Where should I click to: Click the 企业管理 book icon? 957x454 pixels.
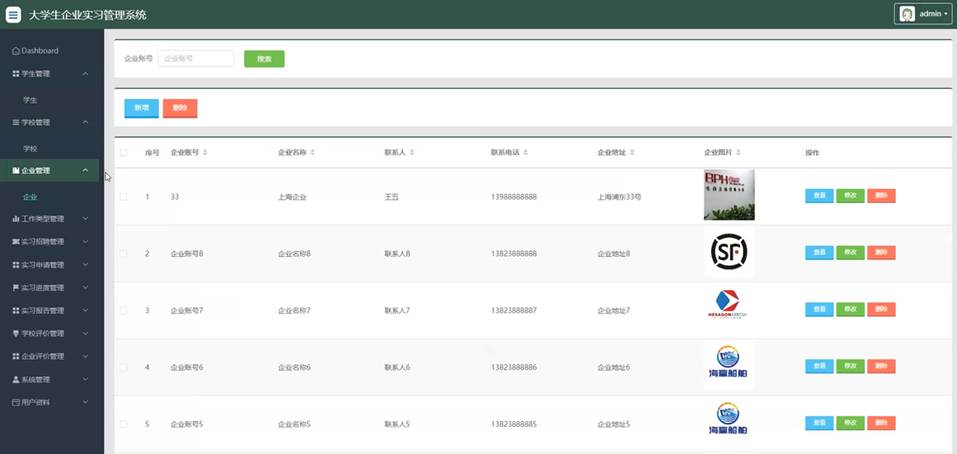[16, 171]
